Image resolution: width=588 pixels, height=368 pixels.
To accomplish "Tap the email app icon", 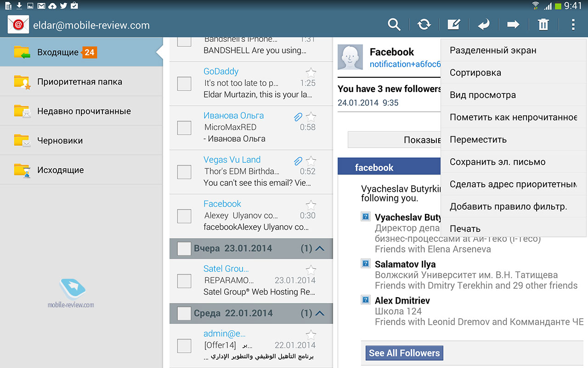I will pyautogui.click(x=18, y=25).
